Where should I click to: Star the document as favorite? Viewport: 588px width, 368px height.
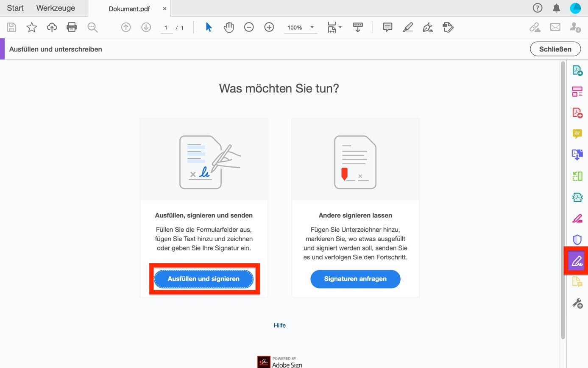pos(32,28)
